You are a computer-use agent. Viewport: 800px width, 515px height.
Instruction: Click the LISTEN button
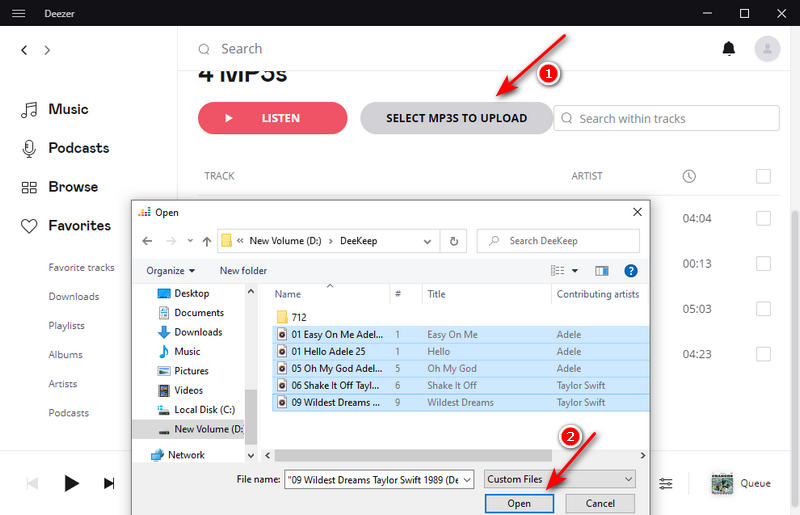(x=272, y=118)
